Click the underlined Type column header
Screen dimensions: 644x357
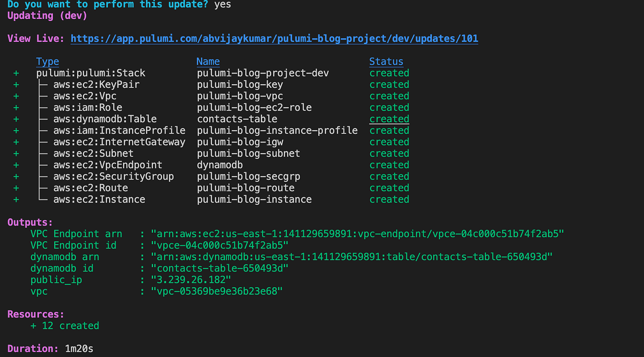[x=48, y=62]
